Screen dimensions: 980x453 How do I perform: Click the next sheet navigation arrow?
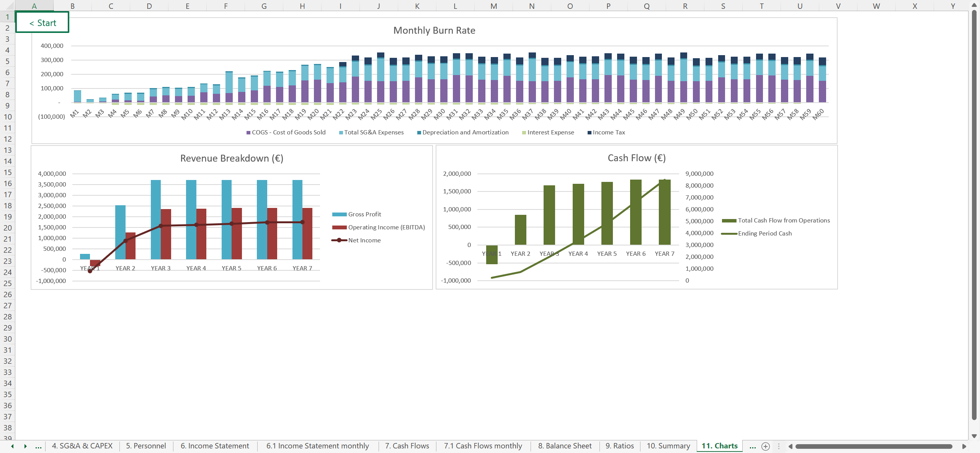[x=25, y=446]
